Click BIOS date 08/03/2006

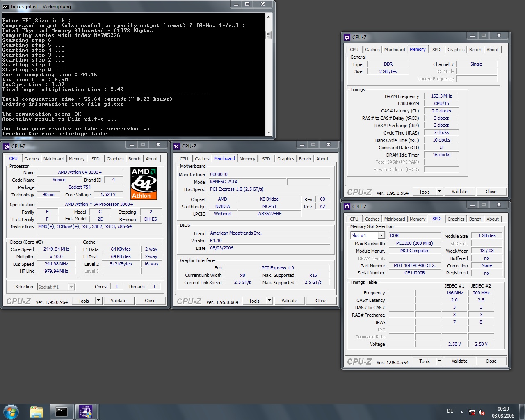(x=269, y=248)
